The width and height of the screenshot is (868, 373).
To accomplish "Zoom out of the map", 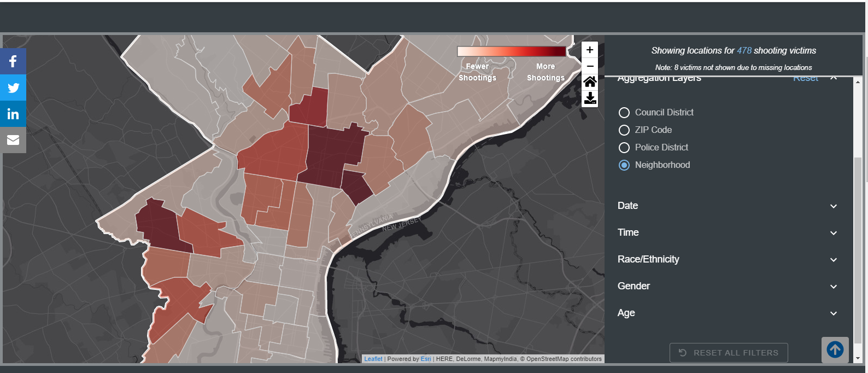I will click(x=590, y=66).
